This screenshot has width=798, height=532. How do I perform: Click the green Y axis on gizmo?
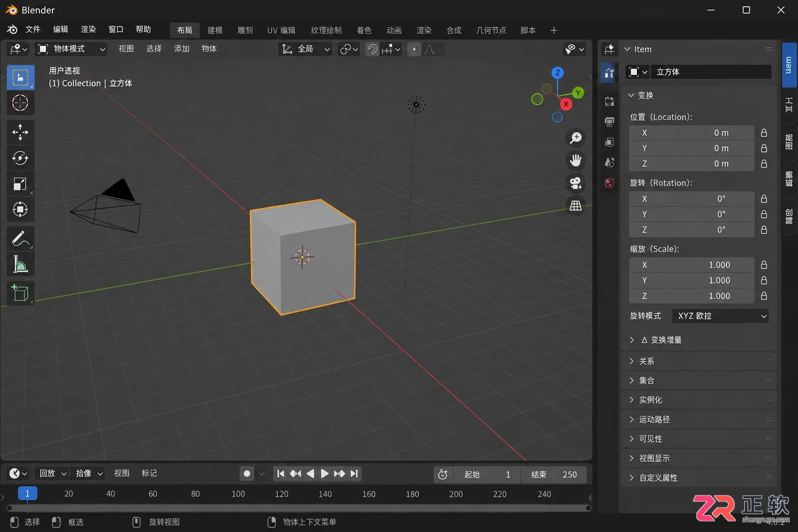click(578, 93)
